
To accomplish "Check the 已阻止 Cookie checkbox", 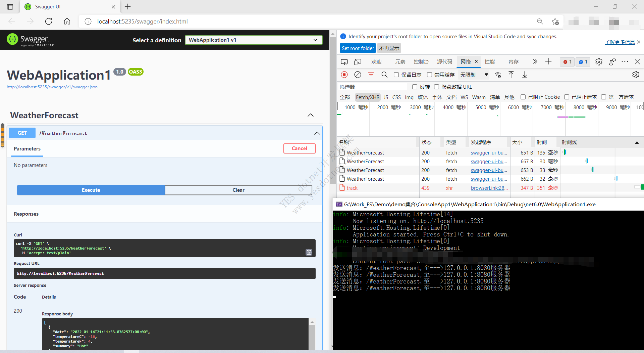I will pyautogui.click(x=523, y=97).
